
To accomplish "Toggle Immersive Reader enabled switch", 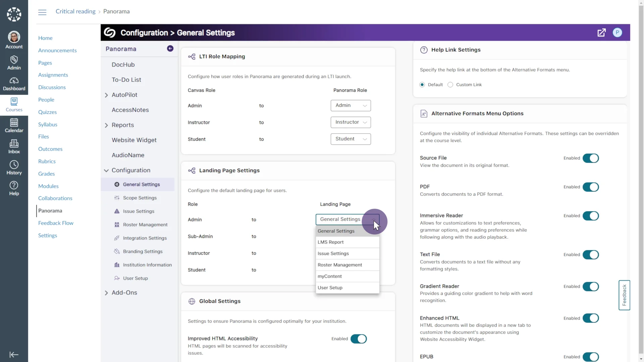I will 591,216.
